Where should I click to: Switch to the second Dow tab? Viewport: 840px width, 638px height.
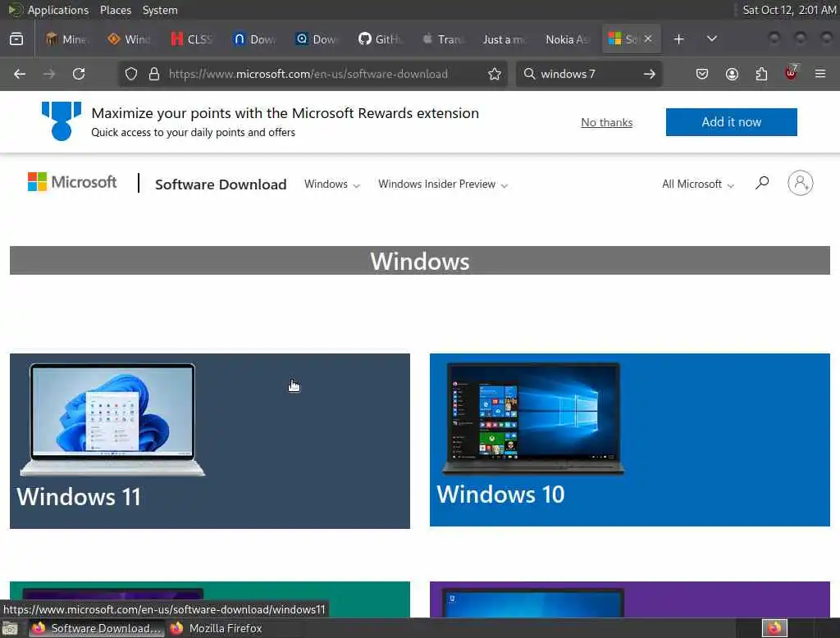(x=317, y=39)
